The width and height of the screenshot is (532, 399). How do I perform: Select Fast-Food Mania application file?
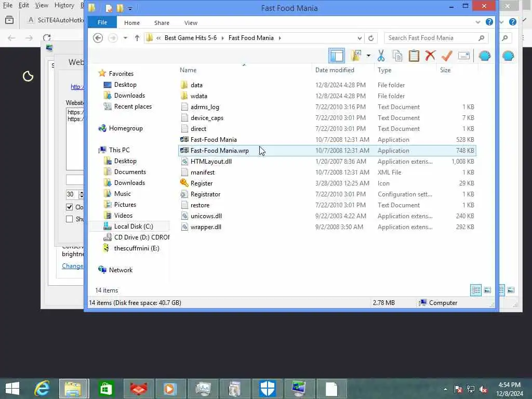coord(327,139)
